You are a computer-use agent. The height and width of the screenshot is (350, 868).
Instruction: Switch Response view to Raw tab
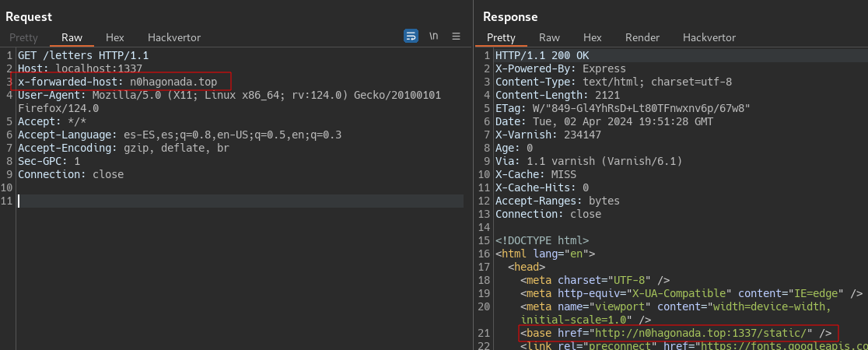(549, 37)
